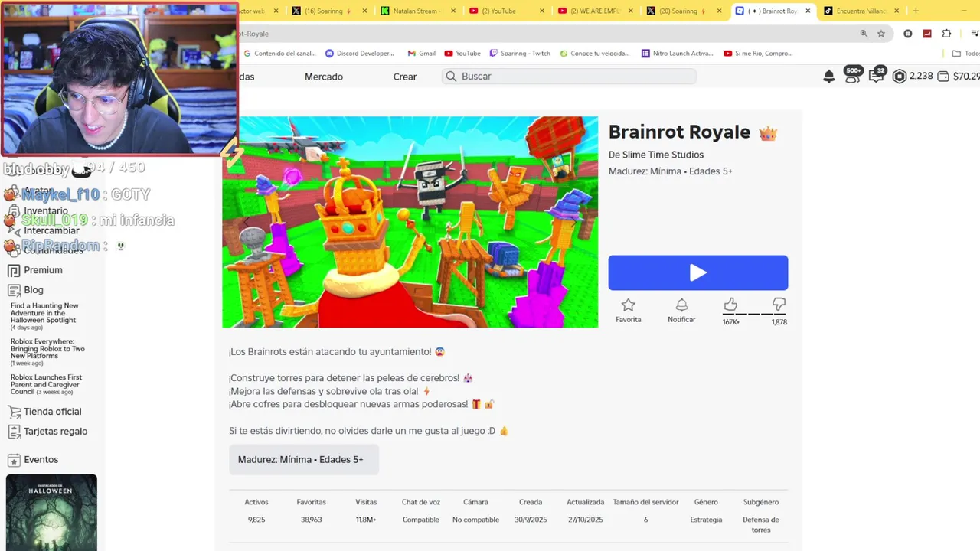Click the thumbs down icon showing 1,878
The width and height of the screenshot is (980, 551).
click(x=779, y=305)
